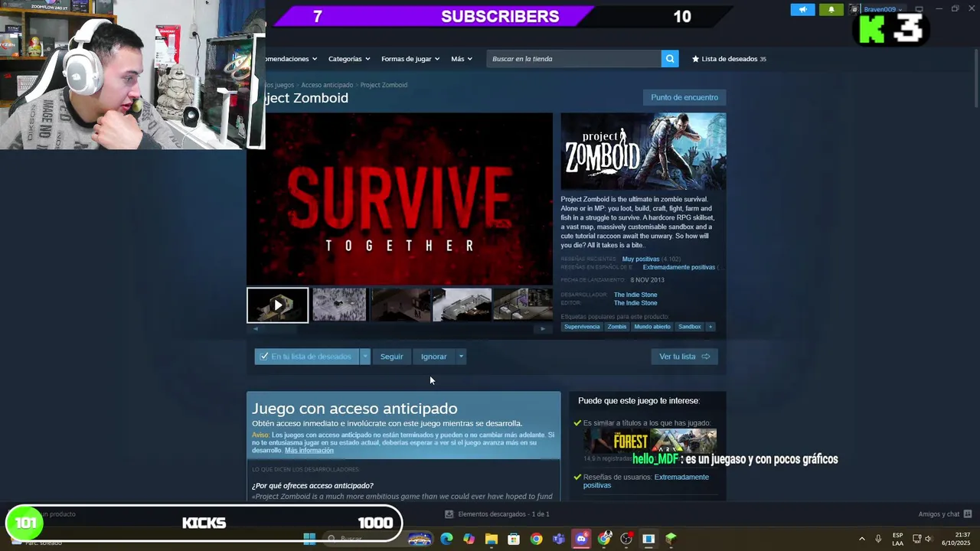
Task: Click the Extremadamente positivas user reviews link
Action: tap(646, 481)
